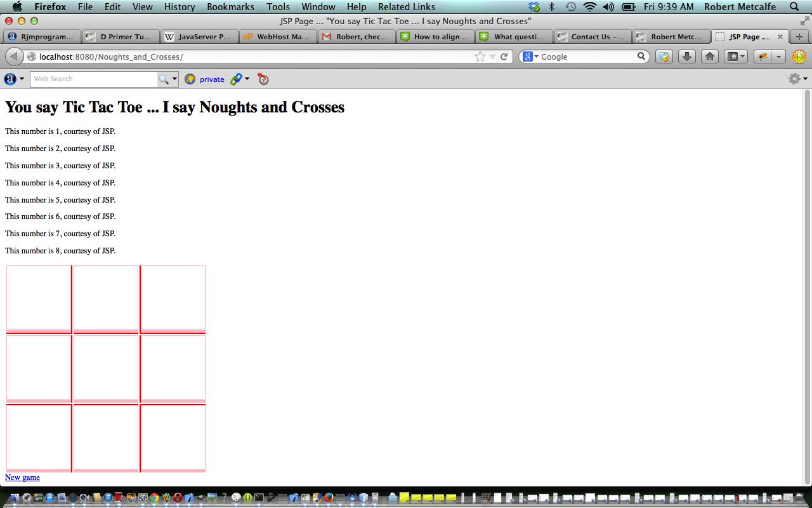Switch to the D Primer Tu... tab
The height and width of the screenshot is (508, 812).
[x=121, y=37]
